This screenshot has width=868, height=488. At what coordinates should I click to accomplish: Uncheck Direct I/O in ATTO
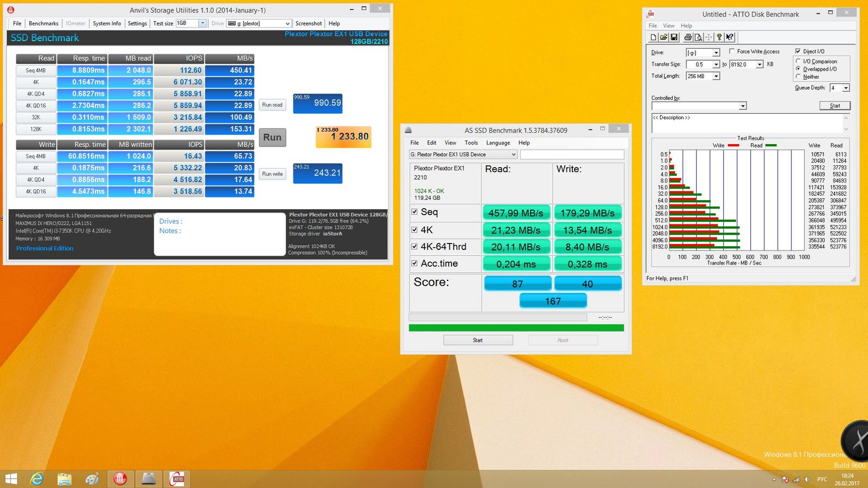click(797, 52)
